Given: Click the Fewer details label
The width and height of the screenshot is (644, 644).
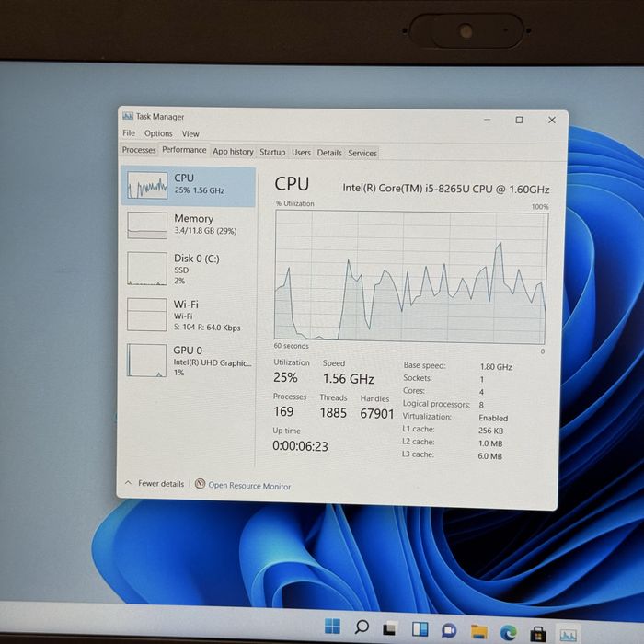Looking at the screenshot, I should click(161, 484).
